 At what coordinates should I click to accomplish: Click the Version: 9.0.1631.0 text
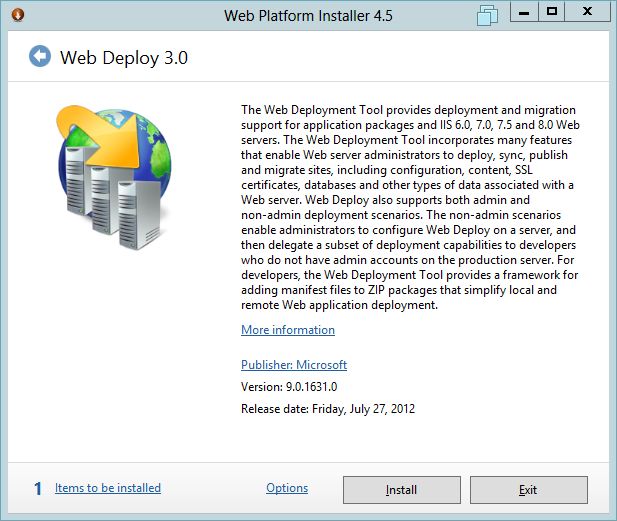click(289, 387)
